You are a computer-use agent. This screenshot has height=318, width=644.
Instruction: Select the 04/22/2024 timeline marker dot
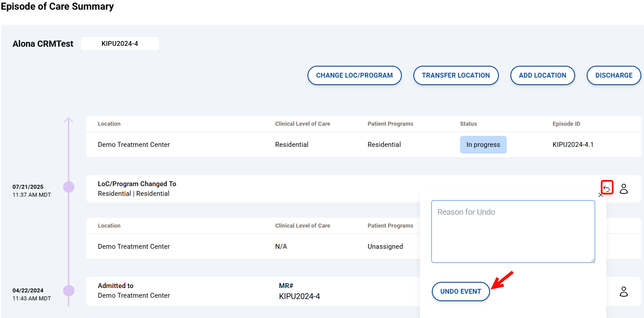pos(69,291)
